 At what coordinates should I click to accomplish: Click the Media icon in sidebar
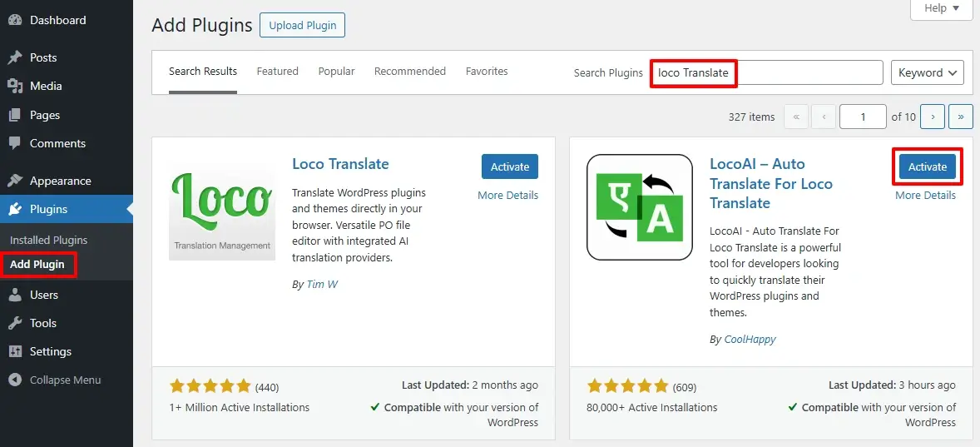click(16, 86)
